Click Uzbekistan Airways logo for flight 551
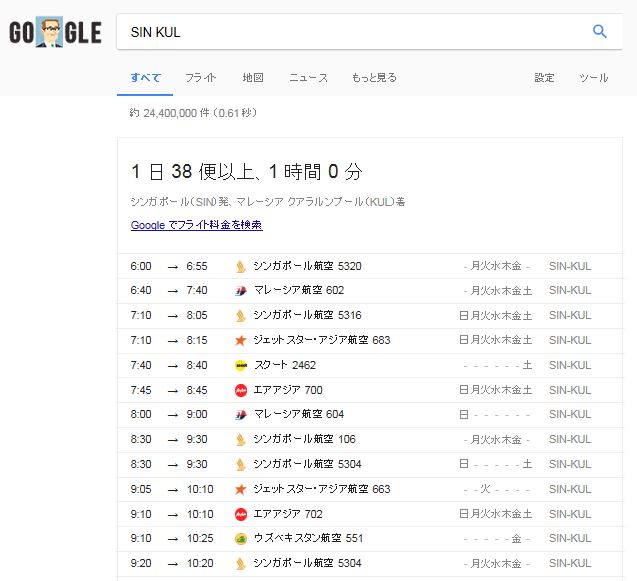Viewport: 637px width, 581px height. [241, 539]
